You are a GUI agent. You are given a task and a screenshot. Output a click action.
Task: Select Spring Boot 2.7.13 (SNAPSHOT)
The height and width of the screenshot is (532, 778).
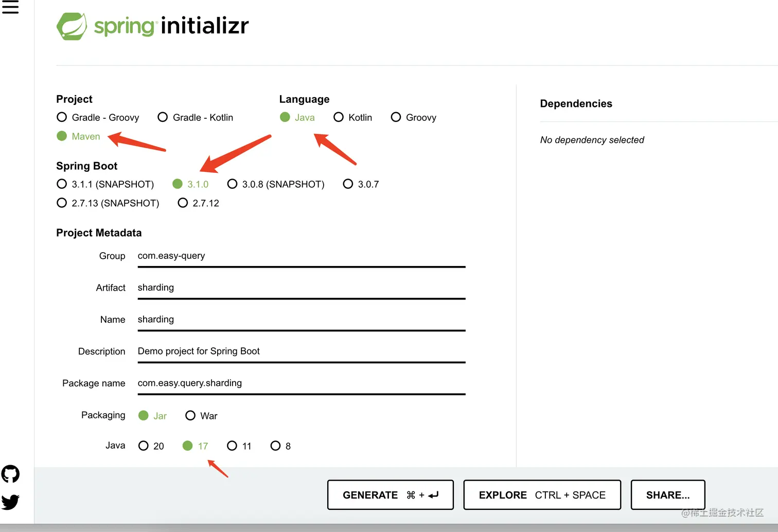point(108,203)
